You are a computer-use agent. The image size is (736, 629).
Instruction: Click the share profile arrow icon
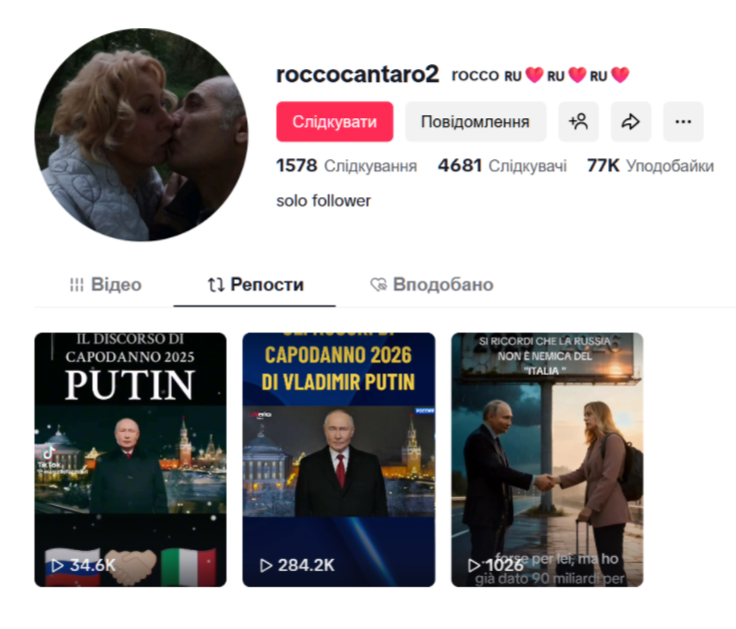point(631,122)
